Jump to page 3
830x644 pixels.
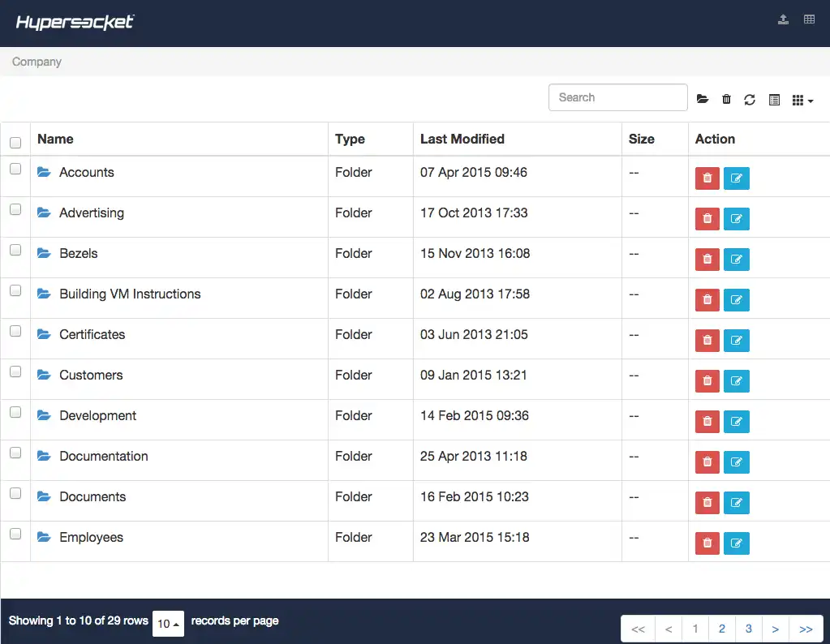coord(749,629)
